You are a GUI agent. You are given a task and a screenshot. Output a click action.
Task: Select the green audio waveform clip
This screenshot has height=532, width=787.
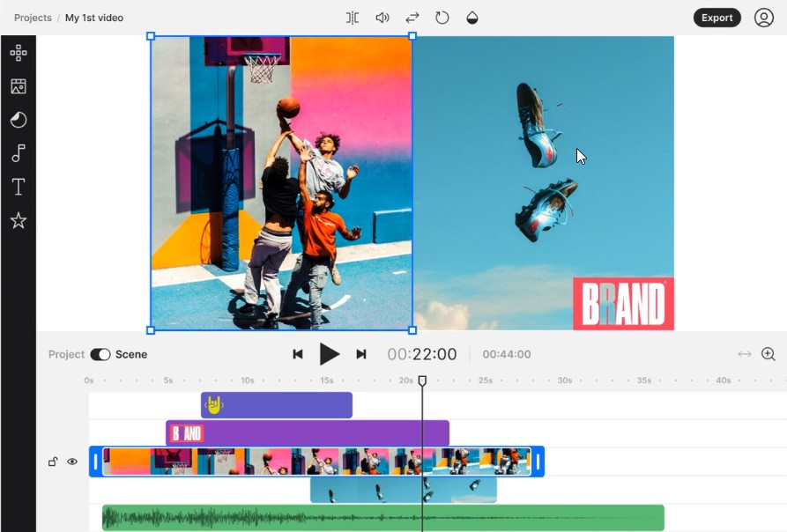pyautogui.click(x=382, y=518)
